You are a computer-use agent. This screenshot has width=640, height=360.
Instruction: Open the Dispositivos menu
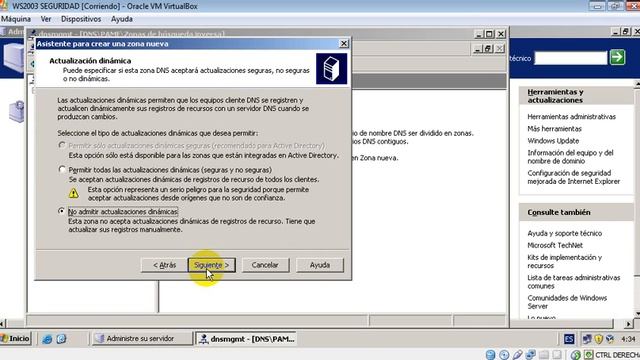click(x=81, y=19)
